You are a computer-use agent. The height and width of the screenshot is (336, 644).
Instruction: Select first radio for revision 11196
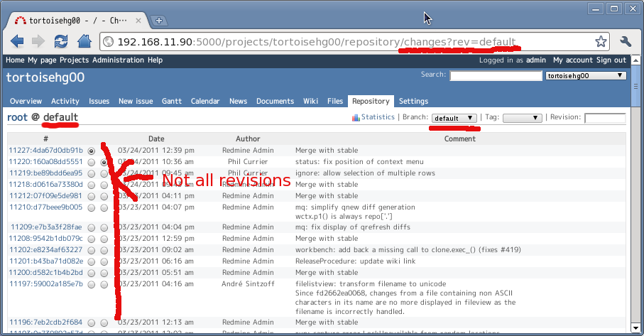91,323
